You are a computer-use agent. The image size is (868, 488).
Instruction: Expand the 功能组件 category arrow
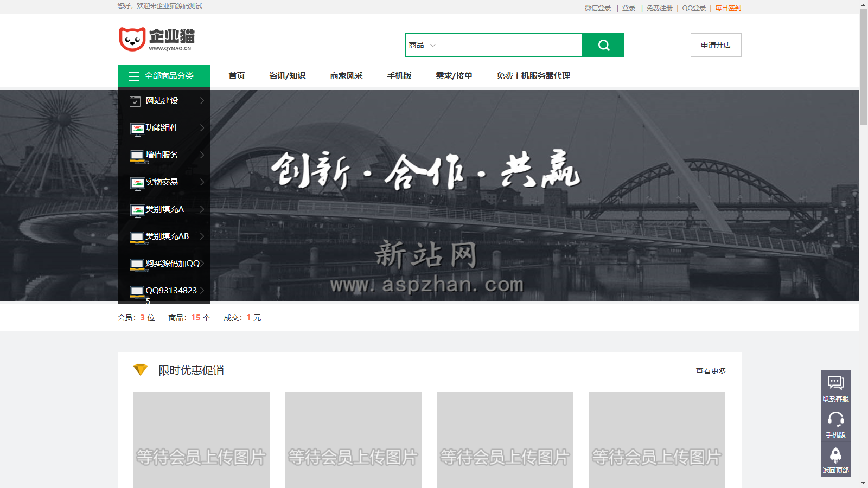tap(202, 127)
